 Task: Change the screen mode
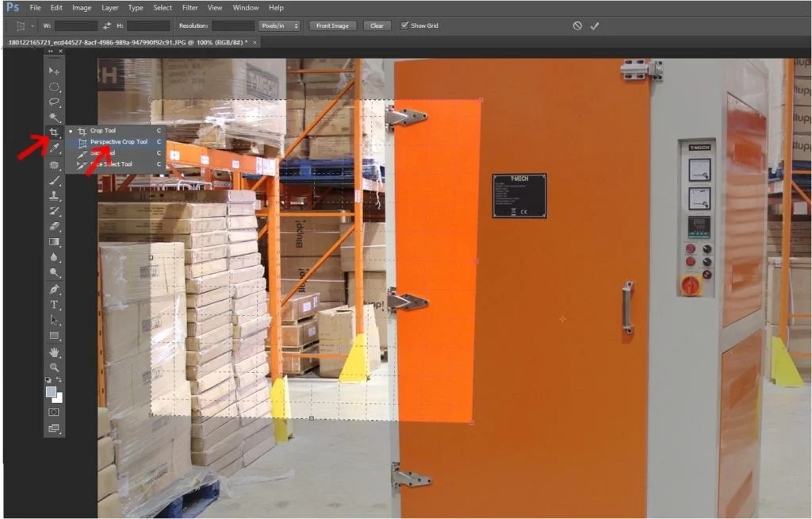pos(54,429)
